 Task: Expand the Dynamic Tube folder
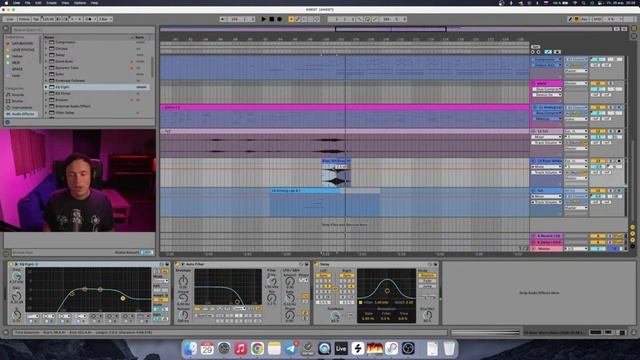click(46, 68)
